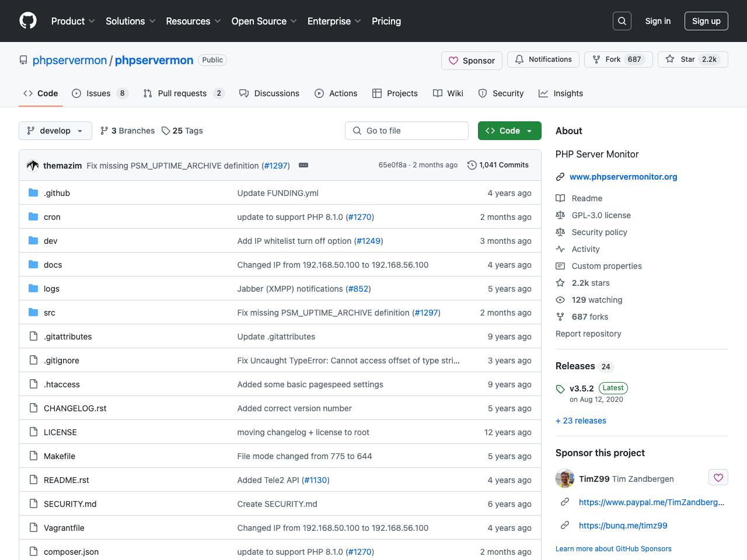Expand the Solutions menu
Viewport: 747px width, 560px height.
click(x=131, y=21)
